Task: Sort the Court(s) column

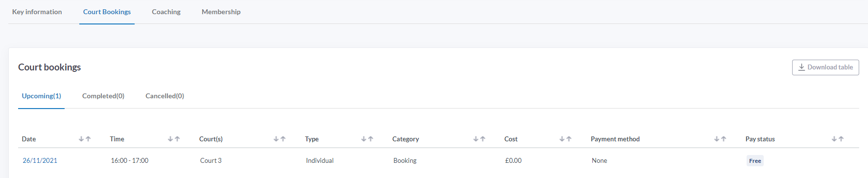Action: point(280,139)
